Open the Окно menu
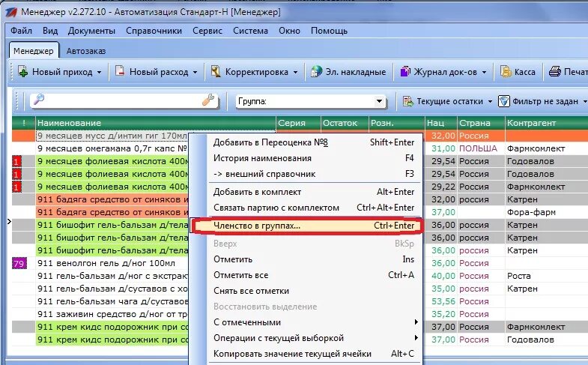The image size is (588, 365). 289,31
